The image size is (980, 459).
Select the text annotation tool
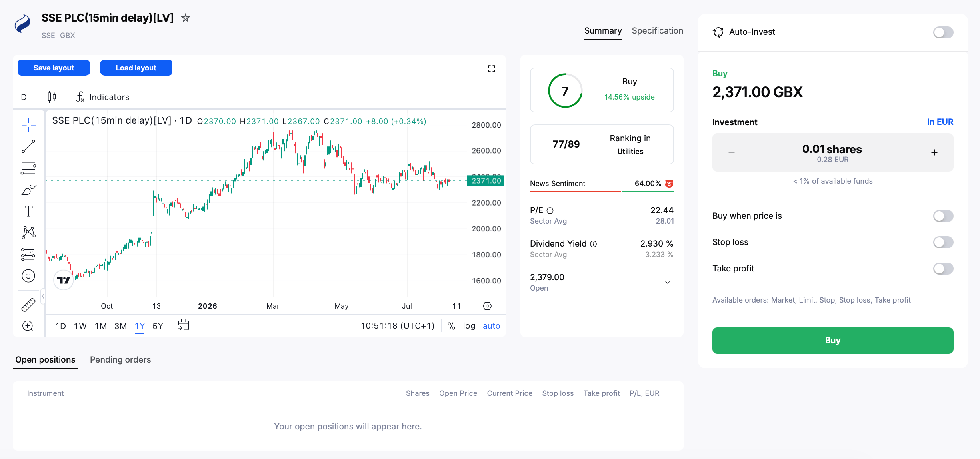(x=28, y=211)
